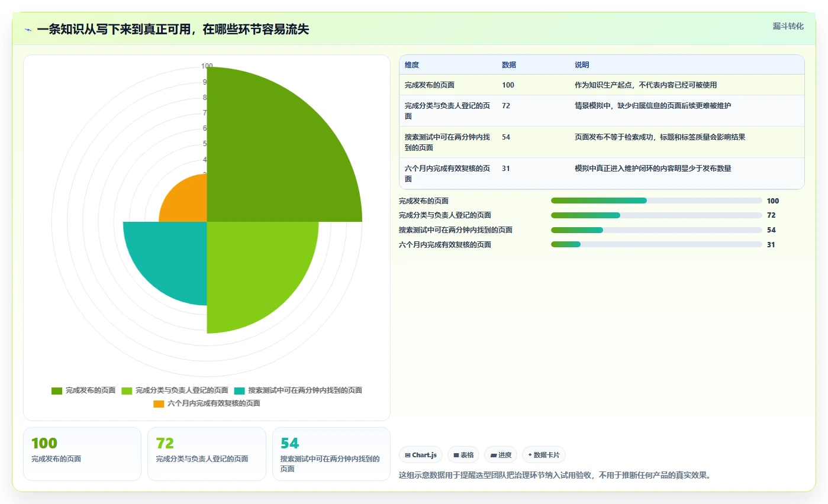This screenshot has width=828, height=504.
Task: Click the 搜索测试中可在两分钟内找到的页面 table cell
Action: (x=447, y=142)
